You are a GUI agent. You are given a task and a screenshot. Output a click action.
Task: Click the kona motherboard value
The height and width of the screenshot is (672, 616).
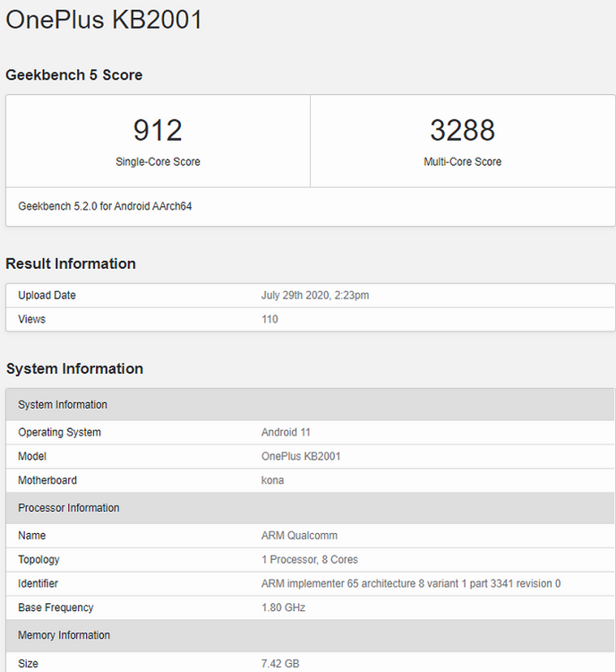pyautogui.click(x=272, y=480)
